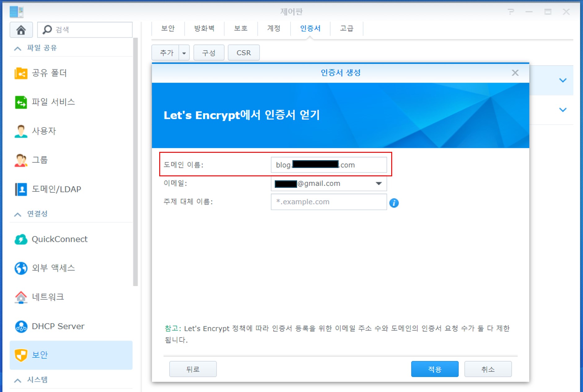Focus the 도메인 이름 input field
Viewport: 583px width, 392px height.
coord(329,165)
